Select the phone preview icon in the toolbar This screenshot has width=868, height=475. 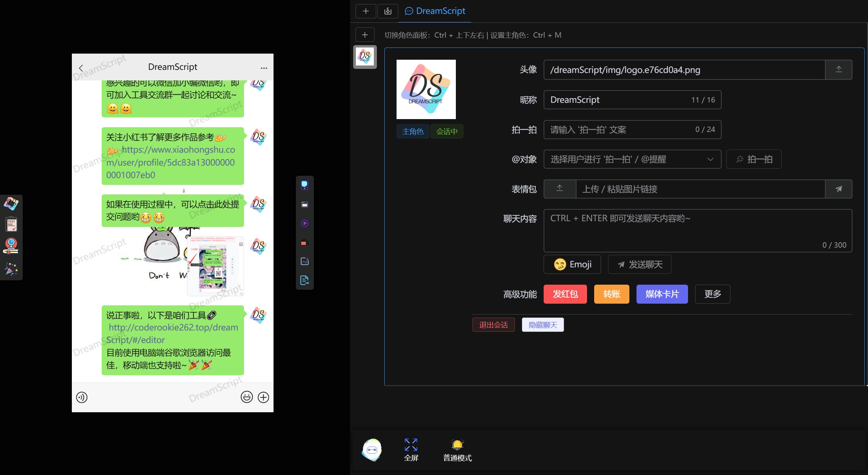(x=304, y=185)
